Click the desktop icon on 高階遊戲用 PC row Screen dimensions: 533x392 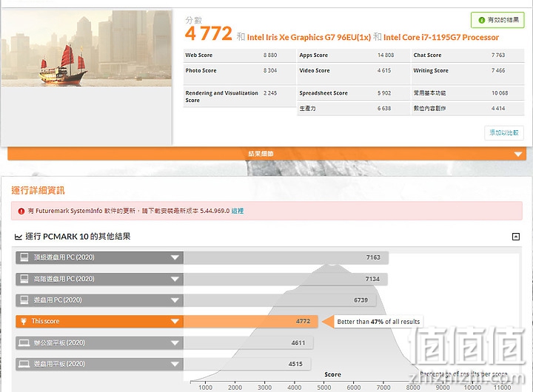tap(24, 279)
